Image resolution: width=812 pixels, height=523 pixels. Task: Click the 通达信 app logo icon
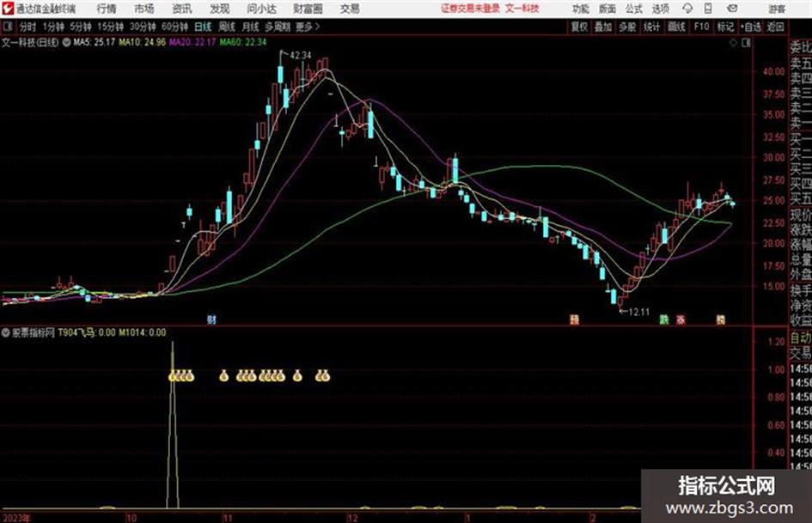point(7,9)
